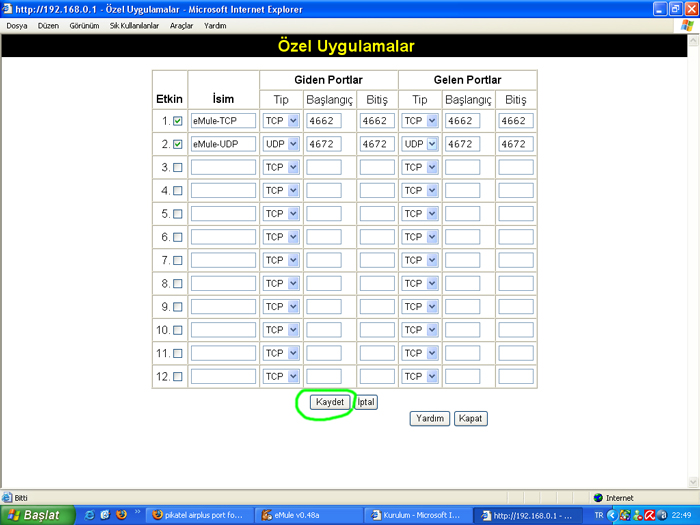
Task: Open incoming UDP dropdown for eMule-UDP
Action: pyautogui.click(x=420, y=144)
